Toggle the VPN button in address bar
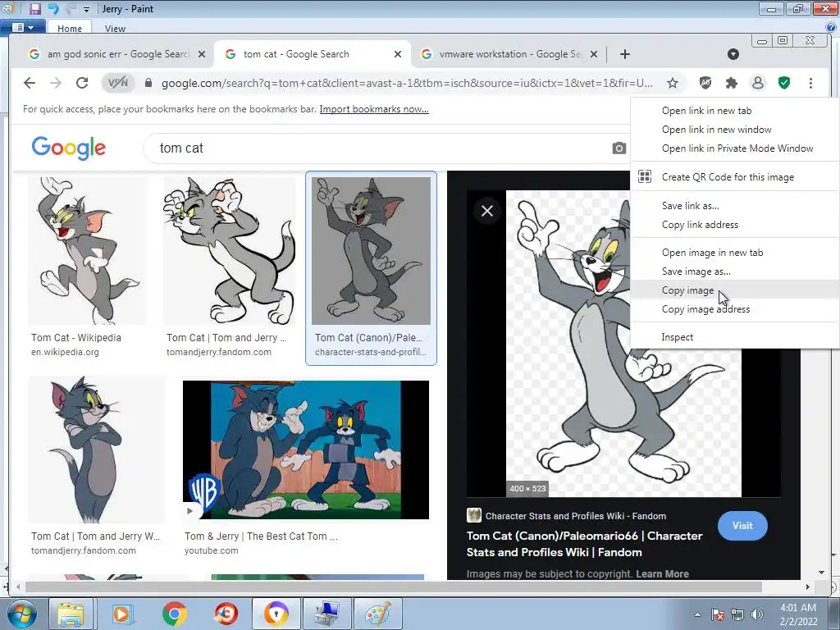Image resolution: width=840 pixels, height=630 pixels. [118, 83]
